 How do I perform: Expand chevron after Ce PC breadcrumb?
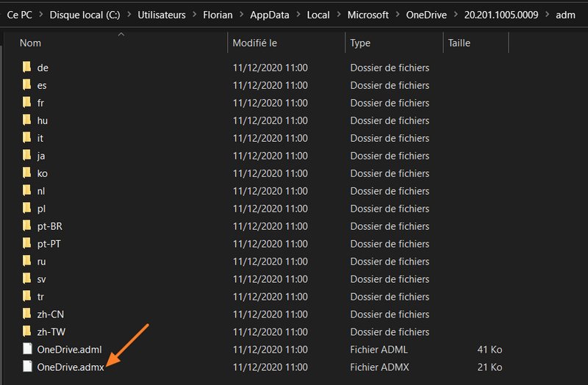click(x=41, y=15)
